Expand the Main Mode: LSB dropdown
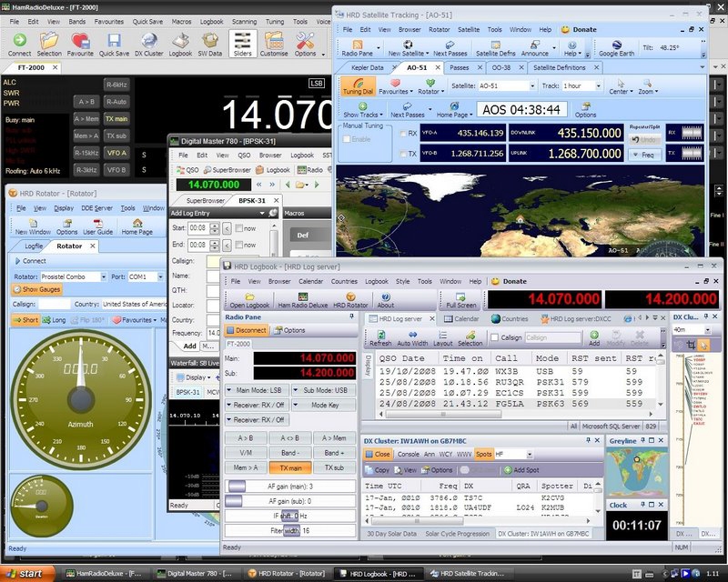This screenshot has height=582, width=728. click(258, 390)
